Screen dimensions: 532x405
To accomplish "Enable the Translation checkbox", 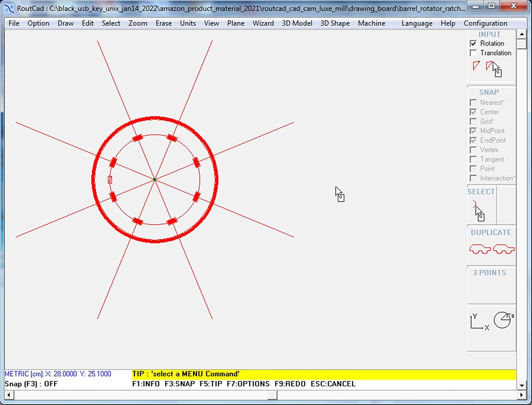I will coord(473,53).
